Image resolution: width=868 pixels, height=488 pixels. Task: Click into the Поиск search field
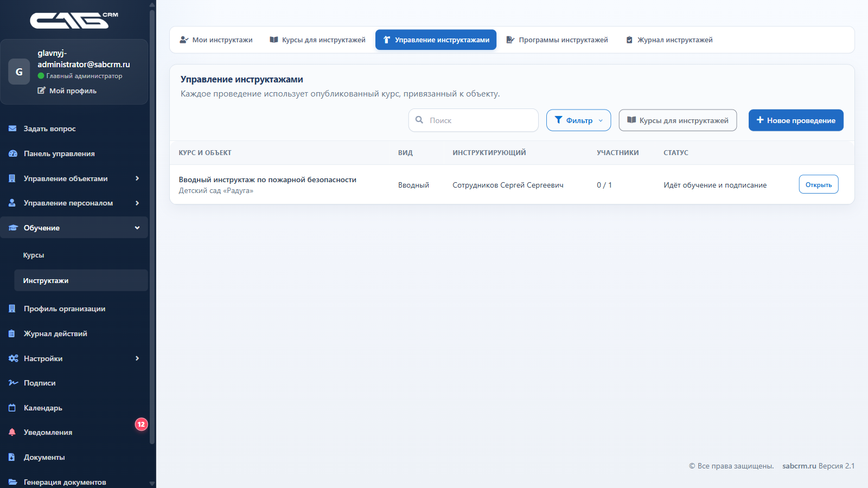[x=473, y=120]
